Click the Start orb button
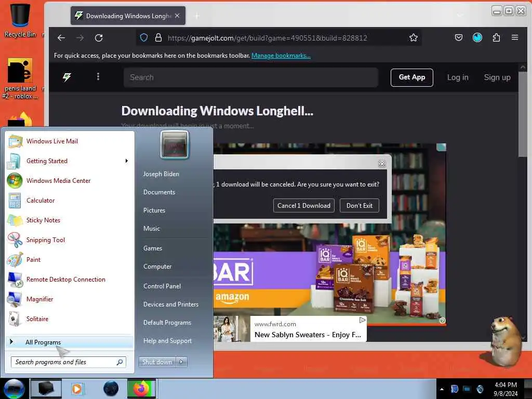This screenshot has height=399, width=532. point(14,389)
